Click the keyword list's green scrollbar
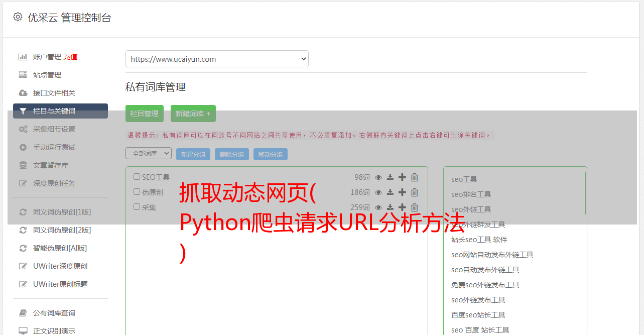Screen dimensions: 644x335 (585, 193)
